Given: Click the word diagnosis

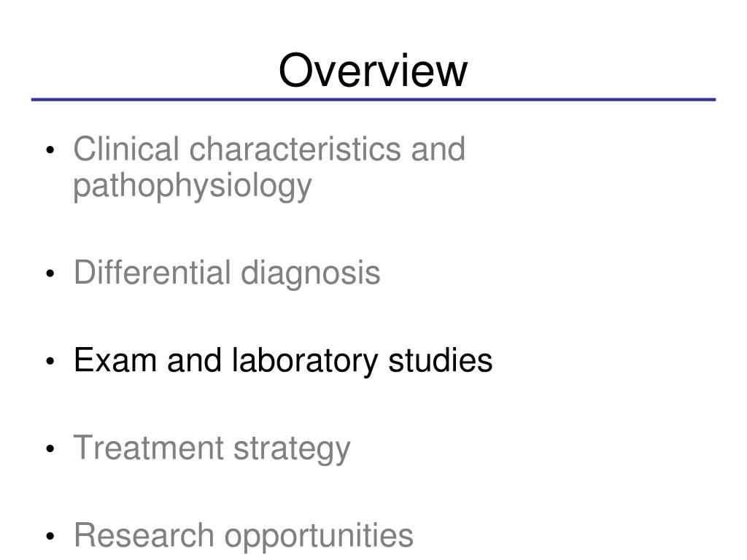Looking at the screenshot, I should pyautogui.click(x=311, y=274).
